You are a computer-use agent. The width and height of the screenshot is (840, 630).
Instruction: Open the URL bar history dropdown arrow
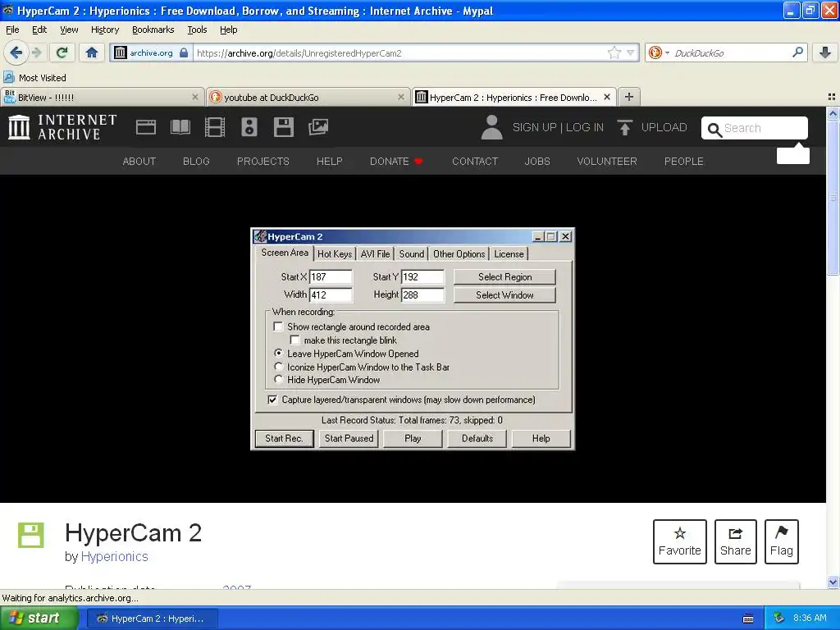(631, 52)
